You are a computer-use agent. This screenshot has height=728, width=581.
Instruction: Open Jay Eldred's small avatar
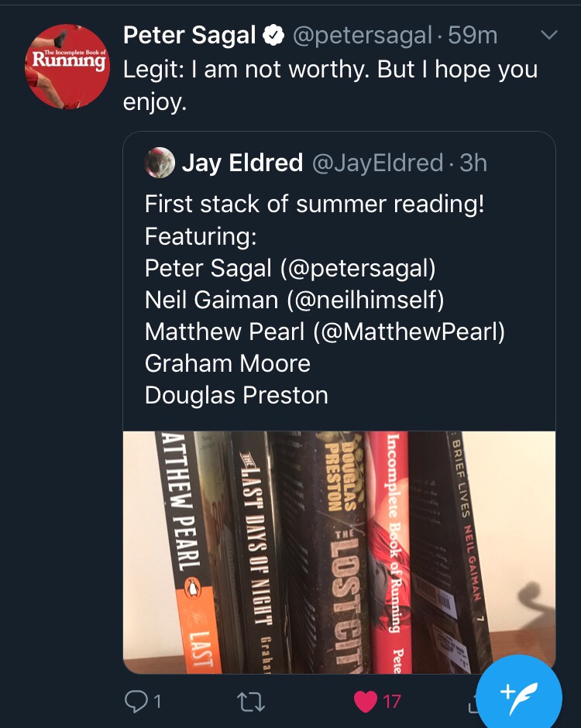pyautogui.click(x=159, y=163)
